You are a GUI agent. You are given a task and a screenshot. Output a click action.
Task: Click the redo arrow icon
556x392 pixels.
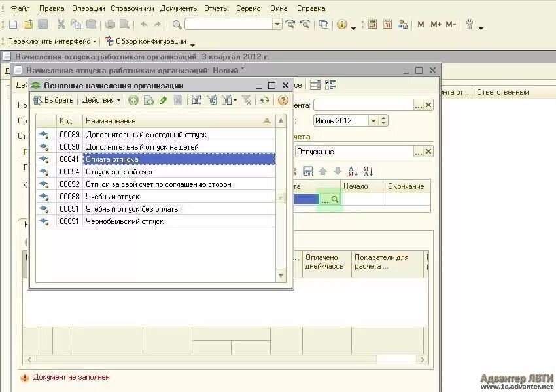tap(158, 24)
